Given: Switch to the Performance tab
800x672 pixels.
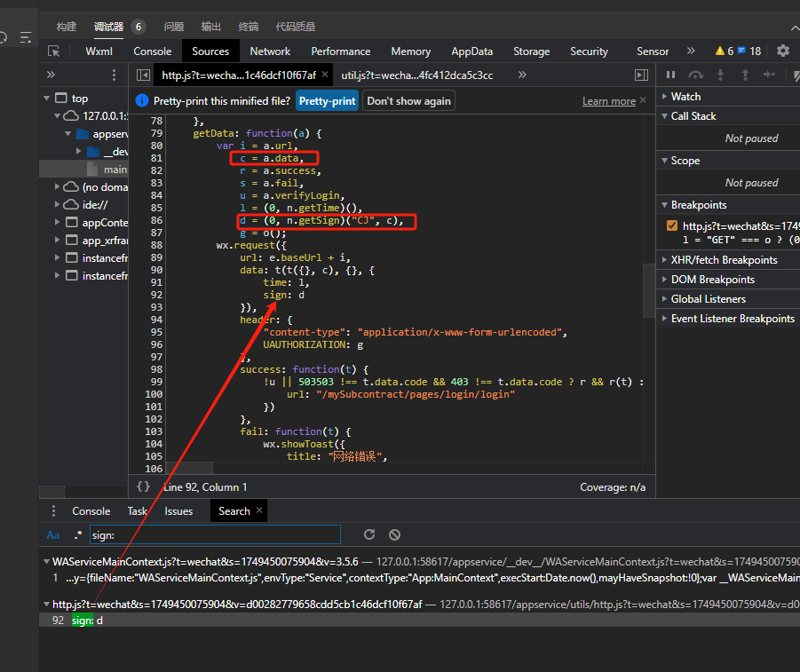Looking at the screenshot, I should (341, 51).
